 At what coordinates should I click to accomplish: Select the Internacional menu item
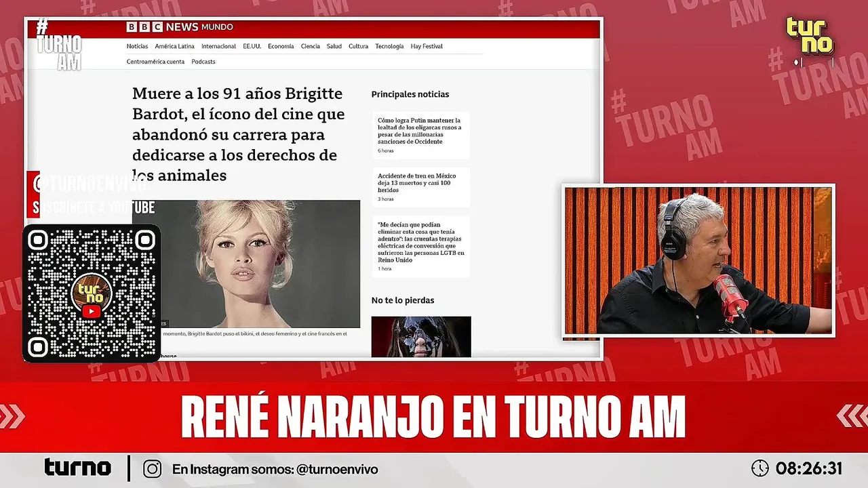[x=218, y=46]
